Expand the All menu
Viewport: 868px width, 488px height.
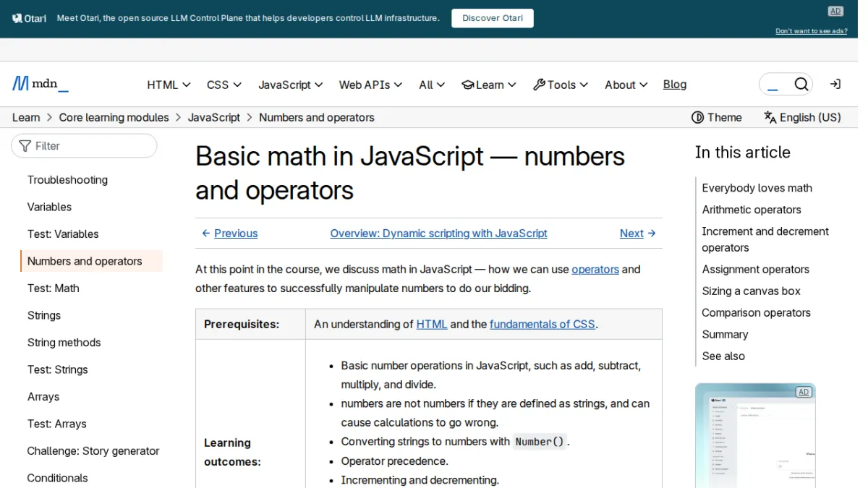tap(432, 85)
